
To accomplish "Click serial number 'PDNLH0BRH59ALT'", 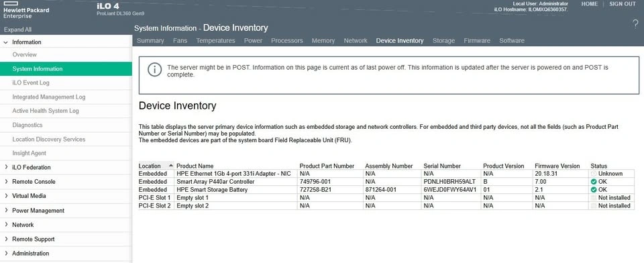I will 449,182.
